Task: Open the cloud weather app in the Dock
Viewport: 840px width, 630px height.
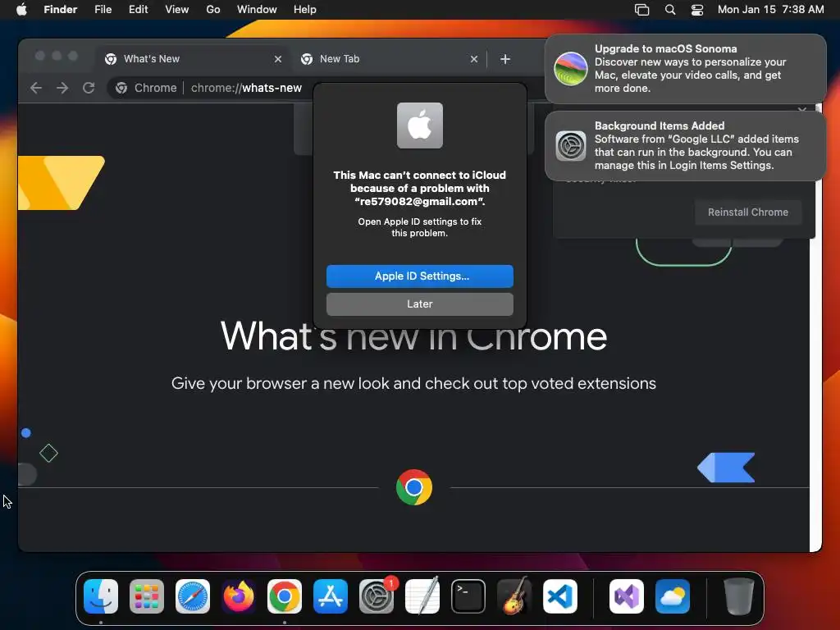Action: (x=673, y=596)
